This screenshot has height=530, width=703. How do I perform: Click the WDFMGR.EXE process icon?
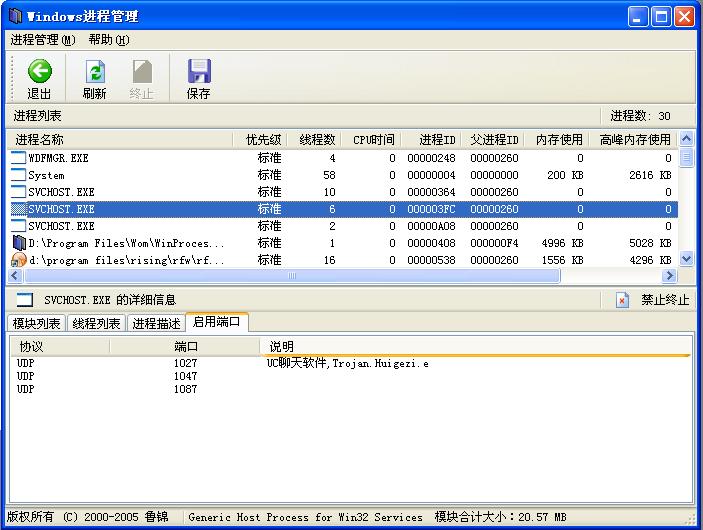(18, 158)
